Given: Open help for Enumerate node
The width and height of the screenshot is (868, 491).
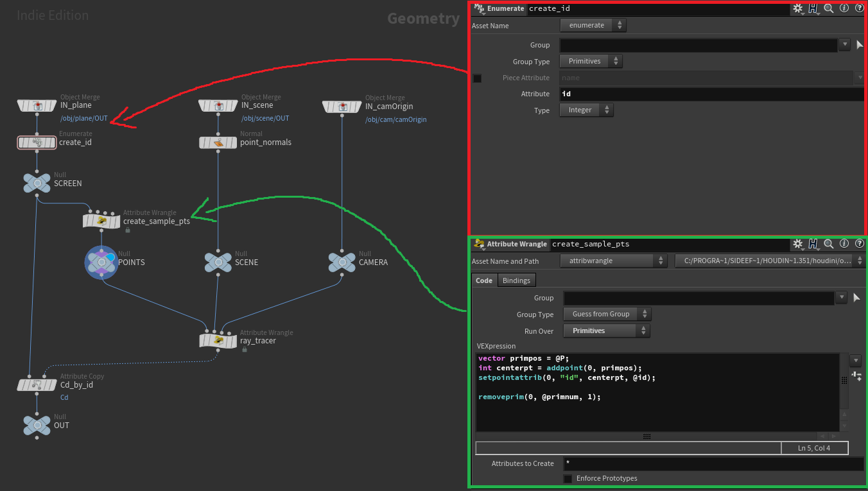Looking at the screenshot, I should point(859,8).
